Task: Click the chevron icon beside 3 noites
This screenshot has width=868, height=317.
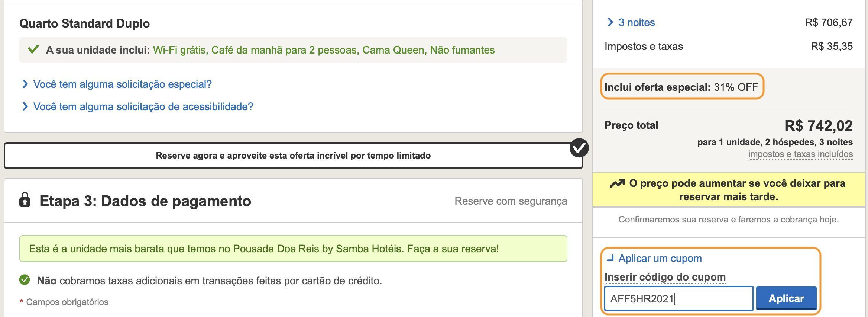Action: (610, 22)
